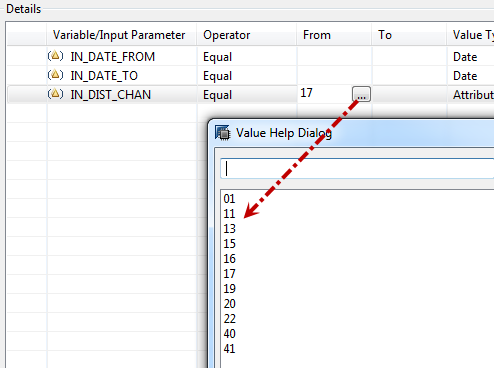Select value 16 in the value list
The image size is (494, 368).
tap(229, 259)
